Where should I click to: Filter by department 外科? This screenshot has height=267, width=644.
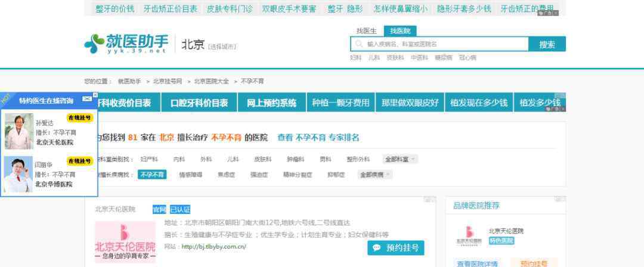click(206, 159)
